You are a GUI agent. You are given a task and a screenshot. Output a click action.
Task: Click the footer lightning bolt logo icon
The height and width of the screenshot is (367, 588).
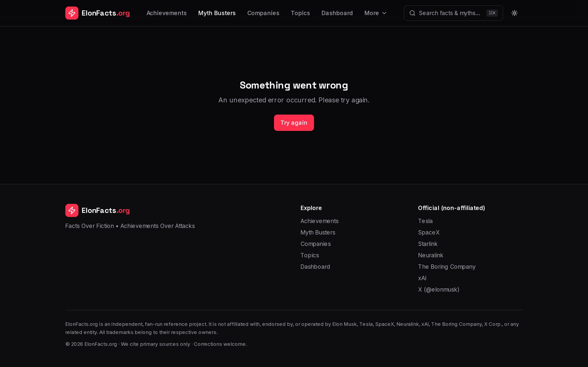[x=72, y=210]
